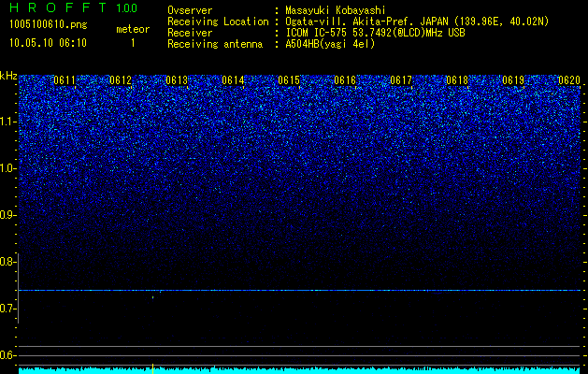Screen dimensions: 588x374
Task: Click the Ovserver label
Action: click(x=190, y=10)
